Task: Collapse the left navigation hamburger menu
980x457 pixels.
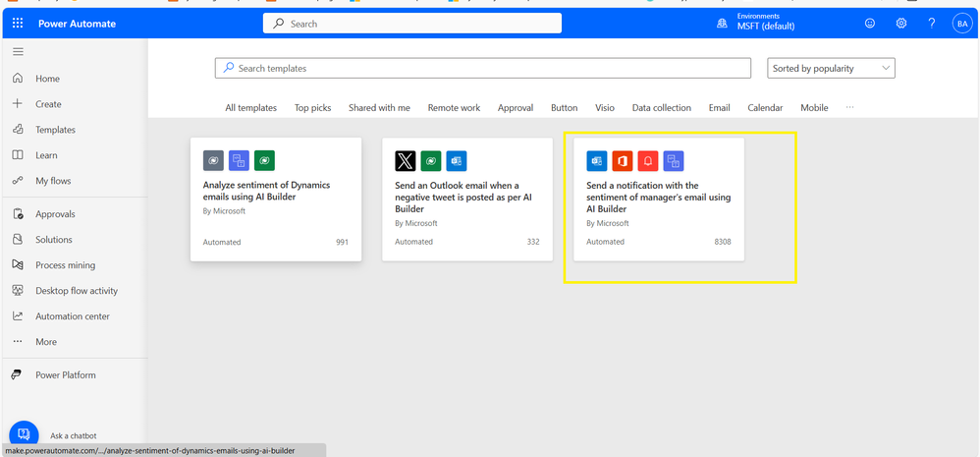Action: pos(18,52)
